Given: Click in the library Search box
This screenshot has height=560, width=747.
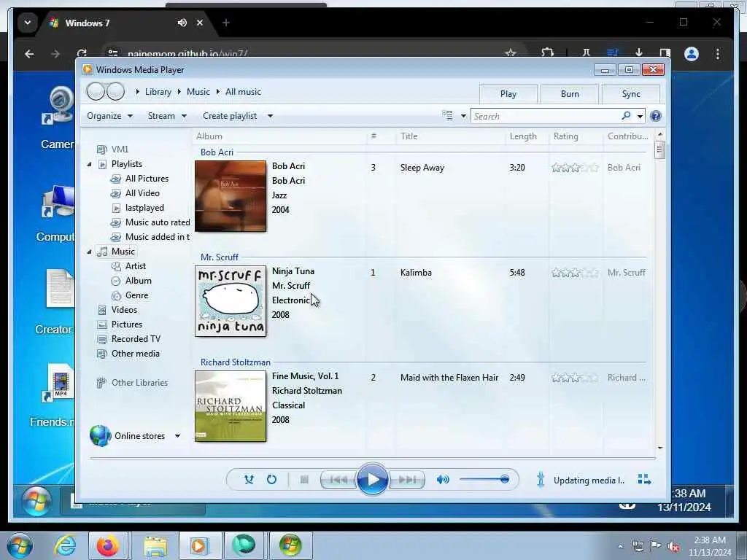Looking at the screenshot, I should 546,116.
